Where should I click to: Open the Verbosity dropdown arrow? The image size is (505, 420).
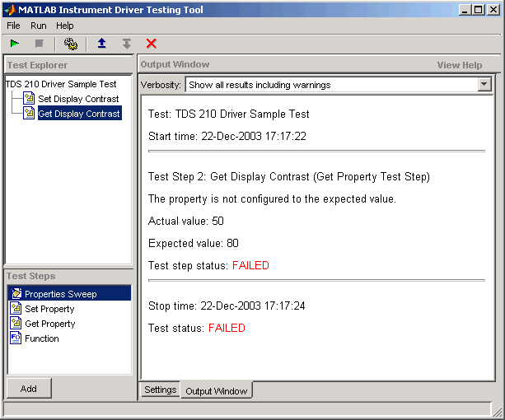484,85
